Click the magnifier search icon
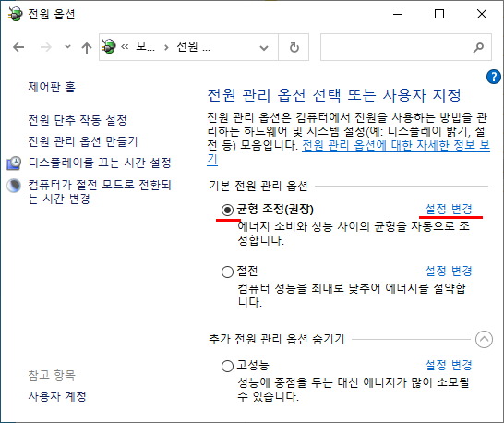 click(478, 47)
